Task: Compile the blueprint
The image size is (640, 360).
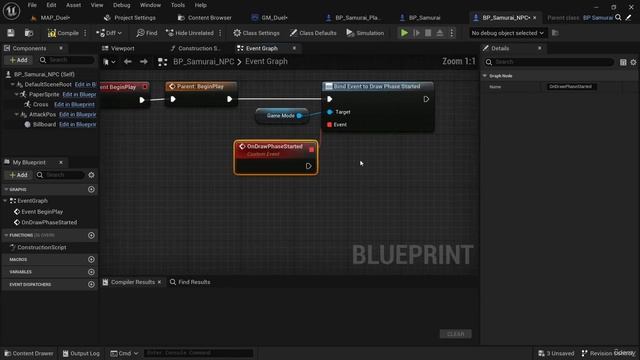Action: 63,33
